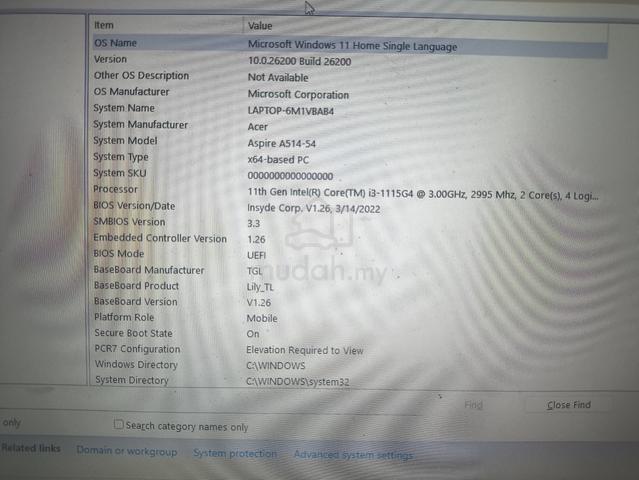Tick the Search category names only checkbox
Image resolution: width=639 pixels, height=480 pixels.
[x=118, y=424]
